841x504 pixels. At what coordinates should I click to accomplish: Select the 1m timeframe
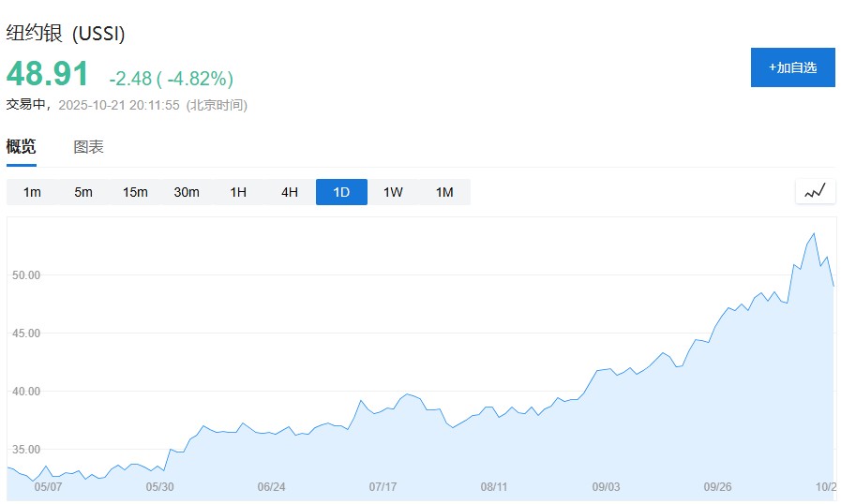[x=32, y=192]
